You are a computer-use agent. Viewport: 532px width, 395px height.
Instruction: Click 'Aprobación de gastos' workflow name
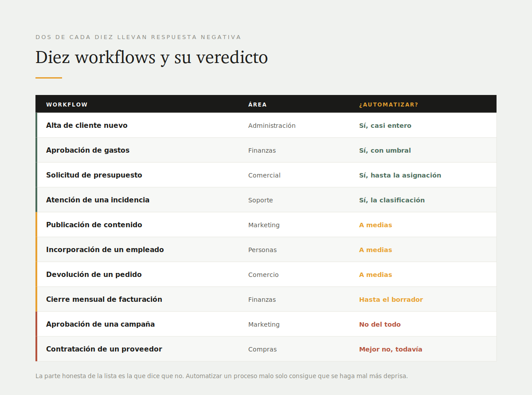coord(88,150)
